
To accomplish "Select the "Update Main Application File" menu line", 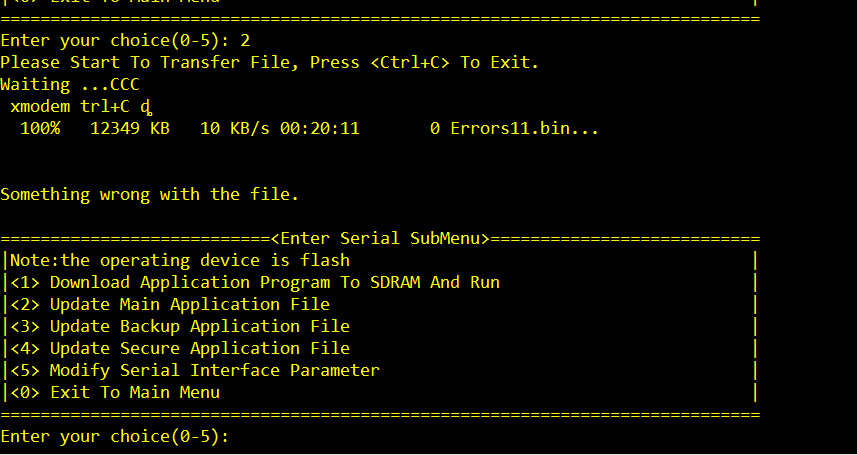I will pos(189,304).
